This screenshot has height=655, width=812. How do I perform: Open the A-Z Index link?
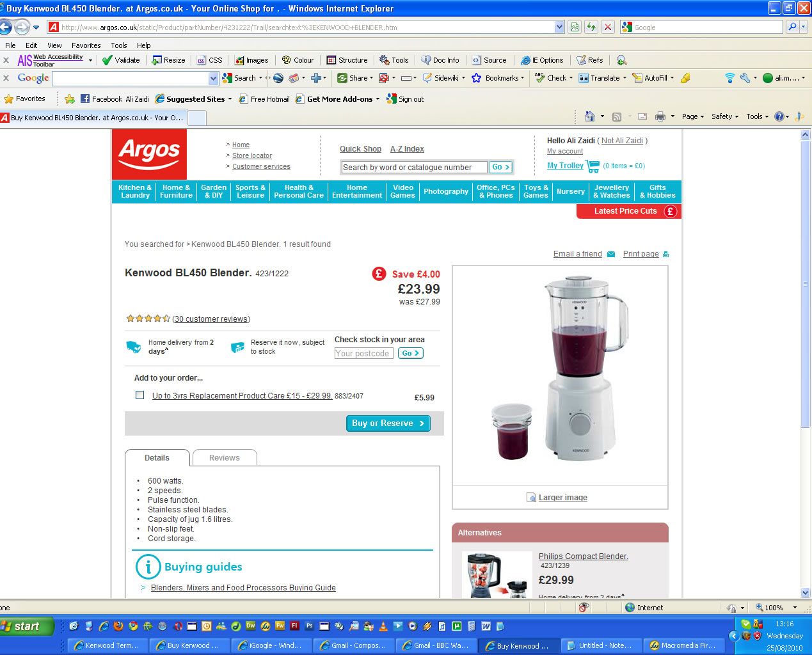(407, 149)
